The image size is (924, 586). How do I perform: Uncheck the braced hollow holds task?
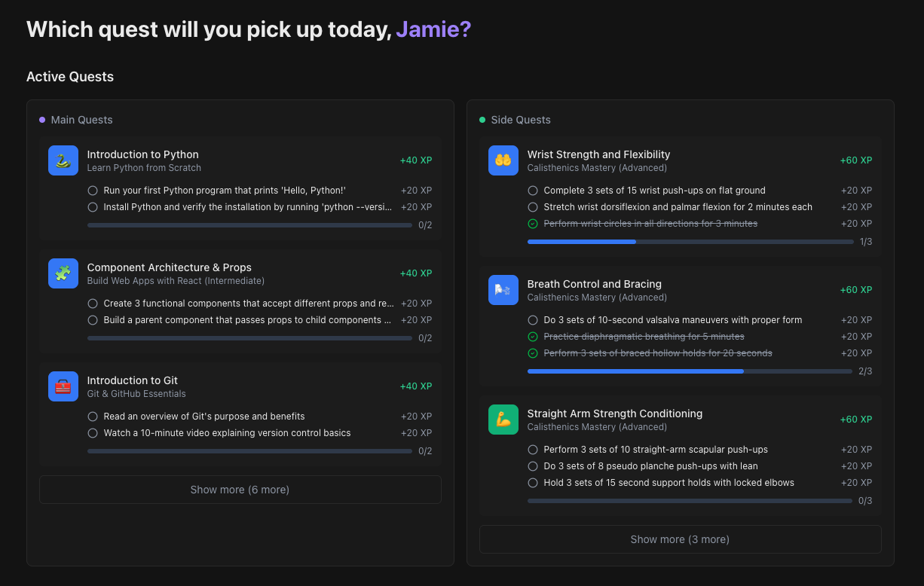click(533, 353)
